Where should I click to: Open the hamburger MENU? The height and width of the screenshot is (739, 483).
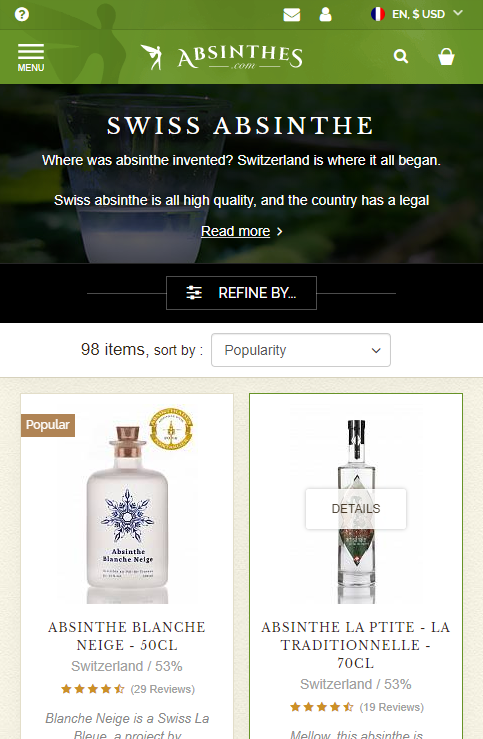(x=31, y=57)
